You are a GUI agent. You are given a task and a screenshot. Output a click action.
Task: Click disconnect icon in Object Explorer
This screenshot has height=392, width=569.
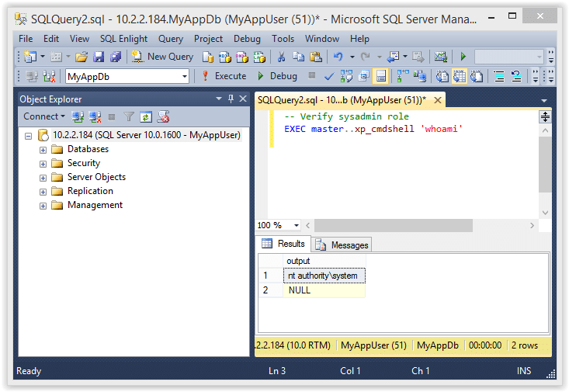coord(95,117)
